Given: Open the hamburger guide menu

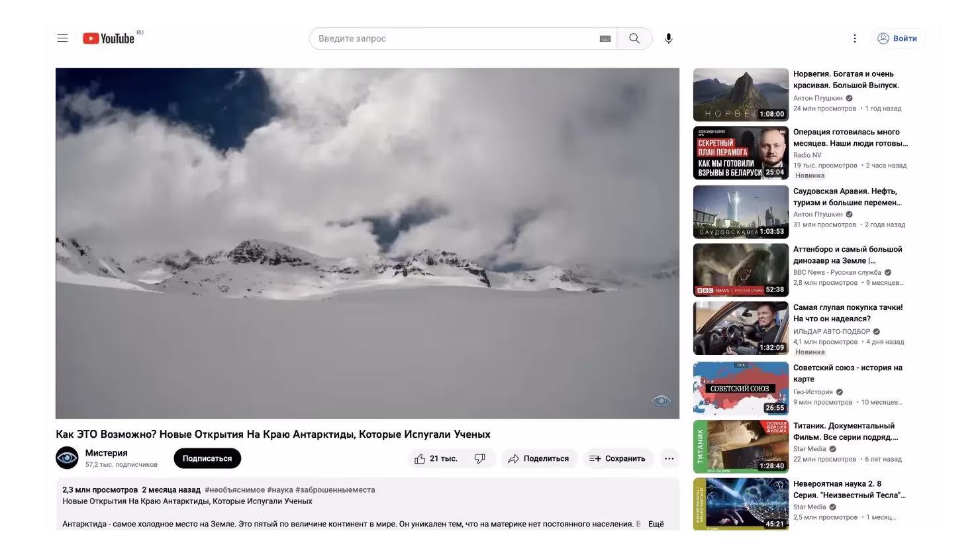Looking at the screenshot, I should tap(62, 38).
